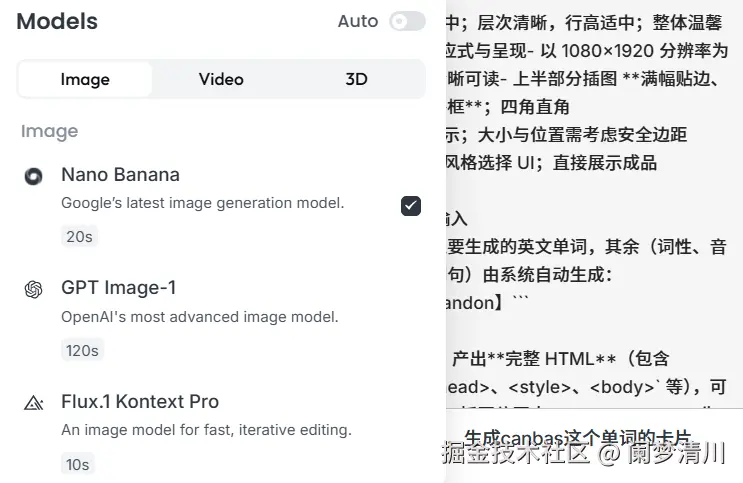Screen dimensions: 743x483
Task: Click the 10s time badge
Action: point(78,464)
